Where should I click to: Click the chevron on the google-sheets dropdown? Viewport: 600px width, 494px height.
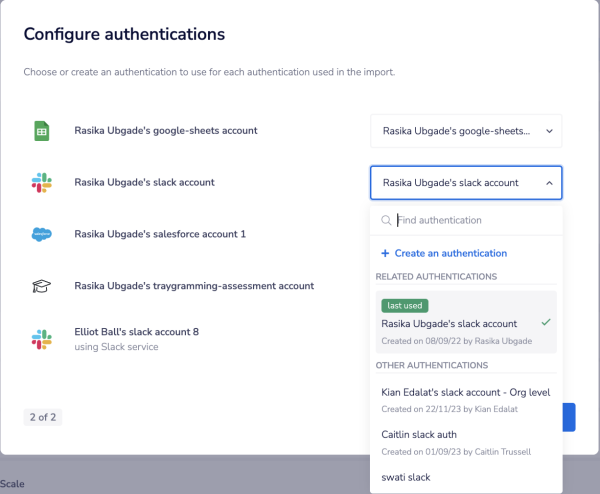pos(549,131)
